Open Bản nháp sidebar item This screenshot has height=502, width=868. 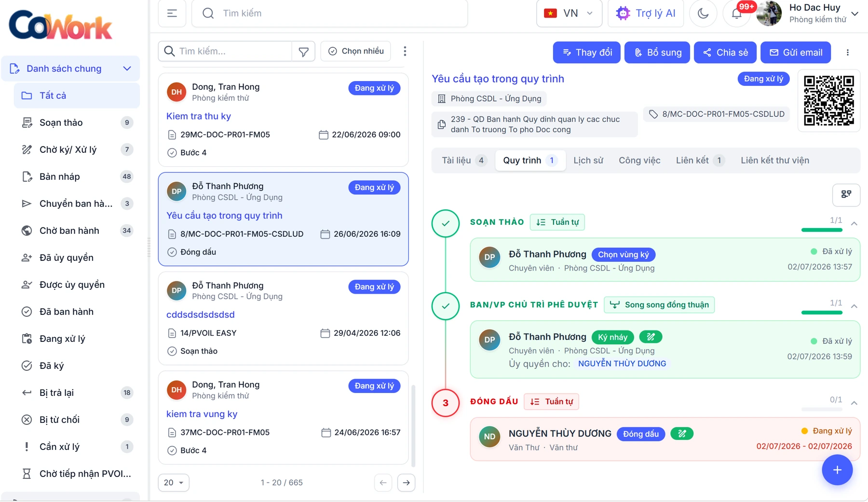click(77, 176)
